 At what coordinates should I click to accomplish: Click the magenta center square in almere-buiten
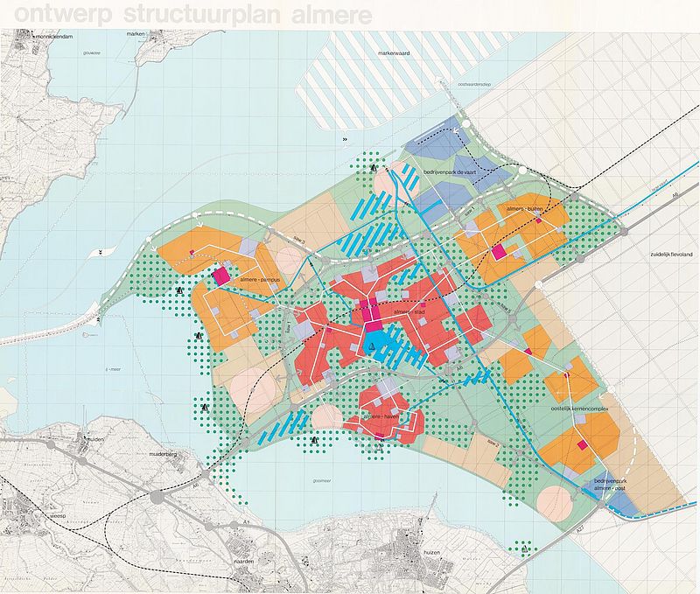point(499,253)
